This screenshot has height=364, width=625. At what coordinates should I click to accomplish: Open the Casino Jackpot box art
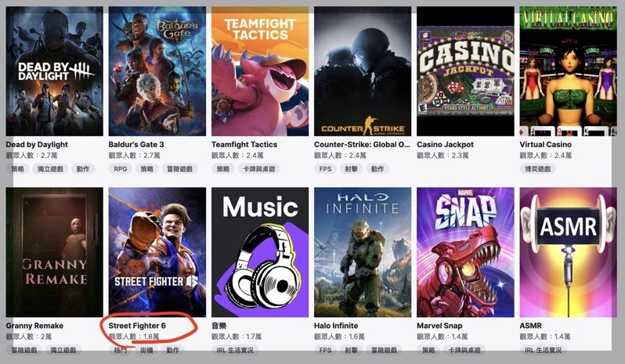pos(465,71)
